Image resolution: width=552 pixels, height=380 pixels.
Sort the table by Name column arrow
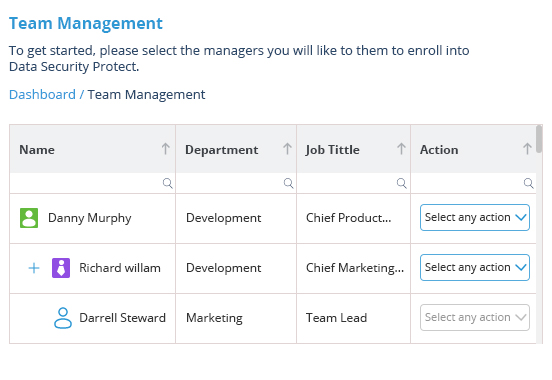click(x=165, y=149)
